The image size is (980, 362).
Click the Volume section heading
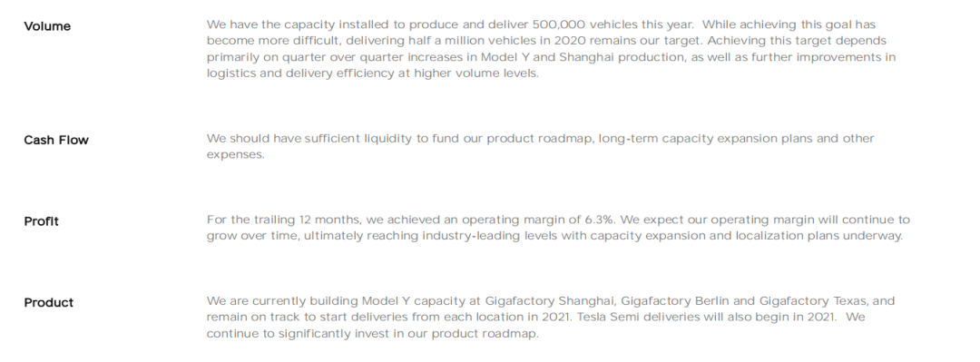coord(47,26)
